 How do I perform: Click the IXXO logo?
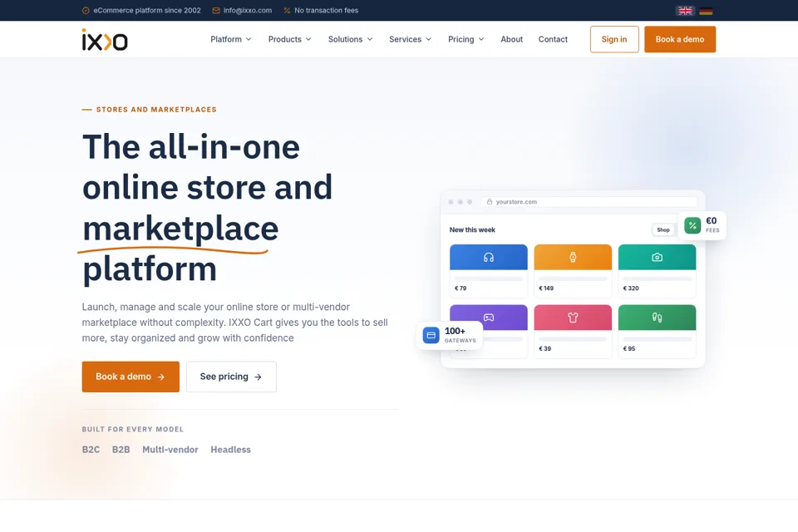tap(105, 39)
